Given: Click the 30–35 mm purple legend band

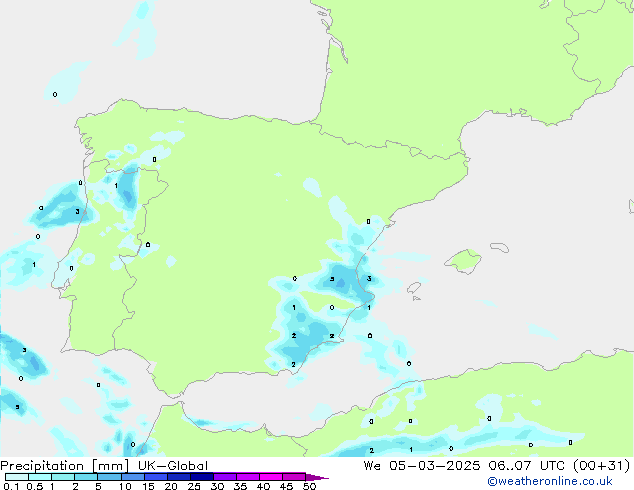Looking at the screenshot, I should pyautogui.click(x=224, y=477).
